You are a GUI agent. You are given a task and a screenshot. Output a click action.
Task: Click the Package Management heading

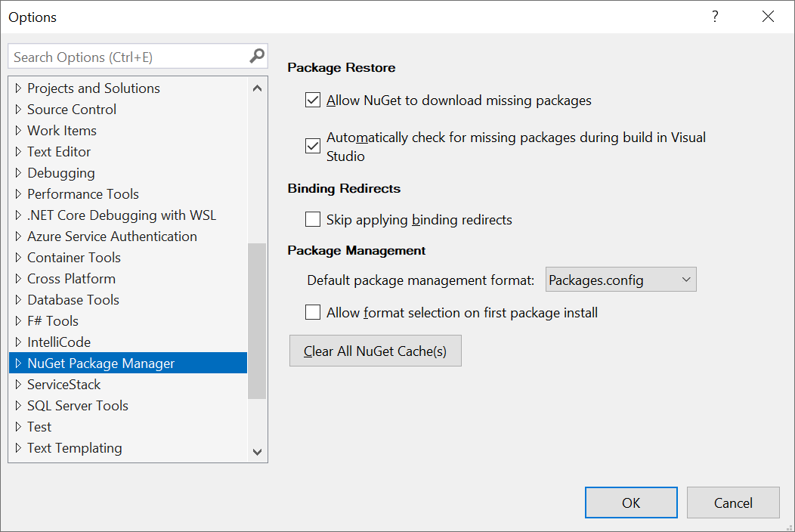pos(357,251)
